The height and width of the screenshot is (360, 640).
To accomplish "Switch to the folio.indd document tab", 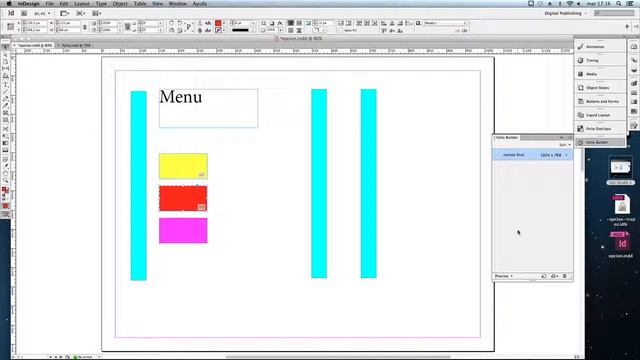I will point(76,45).
